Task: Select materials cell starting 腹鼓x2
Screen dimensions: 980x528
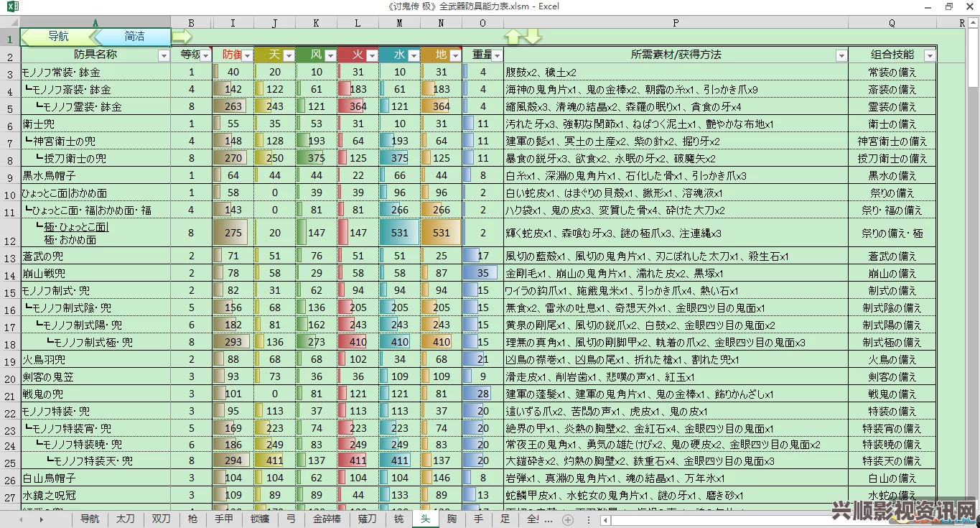Action: point(676,72)
